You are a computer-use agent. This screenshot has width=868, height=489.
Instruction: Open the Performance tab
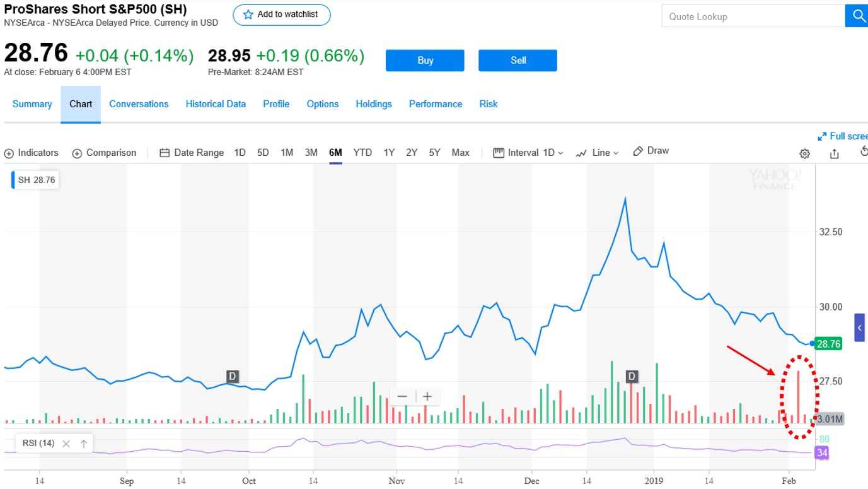(x=436, y=104)
